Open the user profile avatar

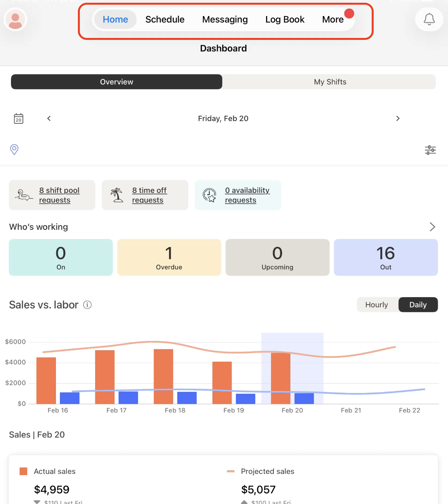point(15,19)
